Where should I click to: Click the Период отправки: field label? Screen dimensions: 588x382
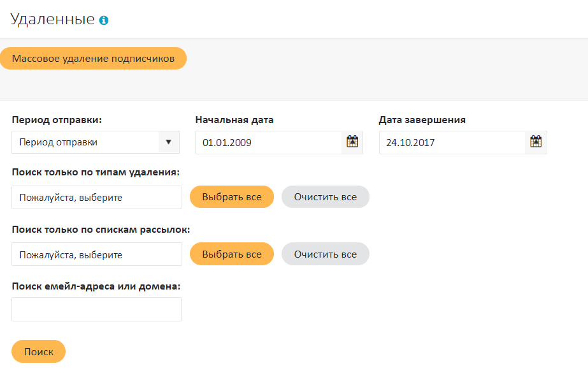click(57, 120)
